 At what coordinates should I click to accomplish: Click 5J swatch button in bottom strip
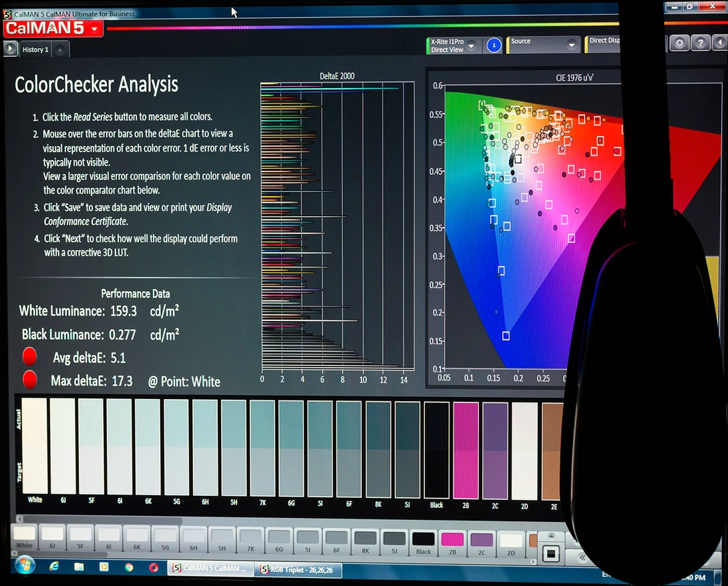click(394, 543)
